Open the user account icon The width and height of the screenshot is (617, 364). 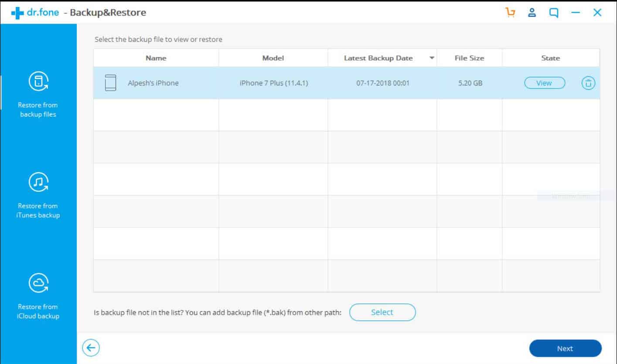[532, 13]
